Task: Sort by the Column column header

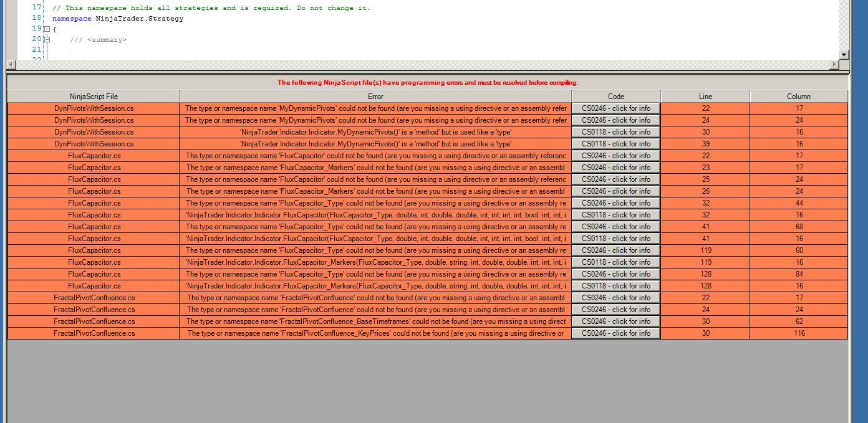Action: (799, 97)
